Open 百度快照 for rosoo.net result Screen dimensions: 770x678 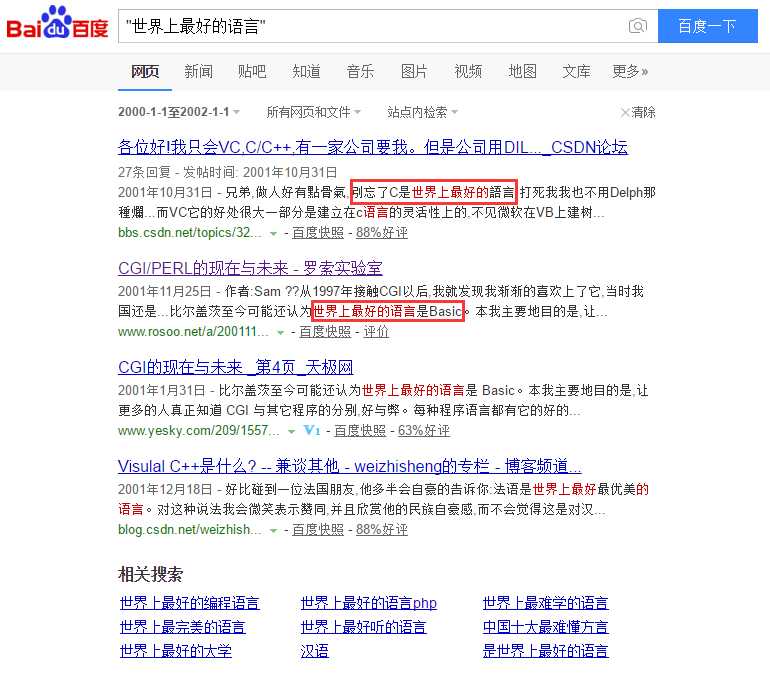pos(325,332)
